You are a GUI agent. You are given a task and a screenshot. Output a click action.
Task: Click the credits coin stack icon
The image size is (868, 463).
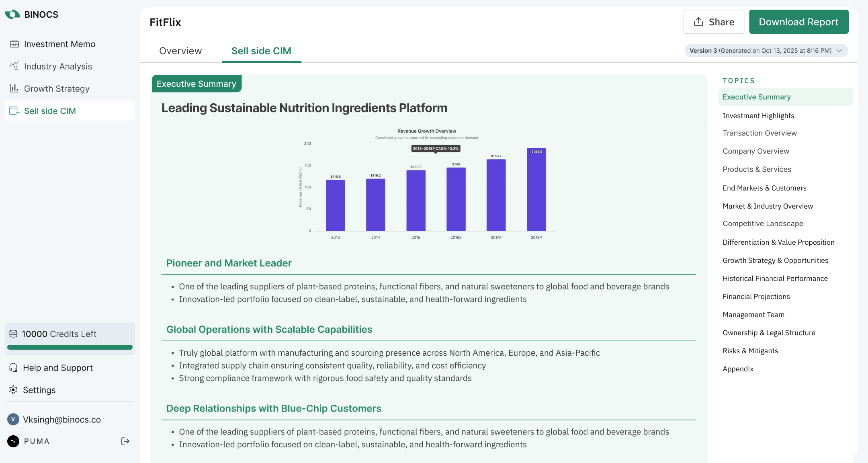13,334
